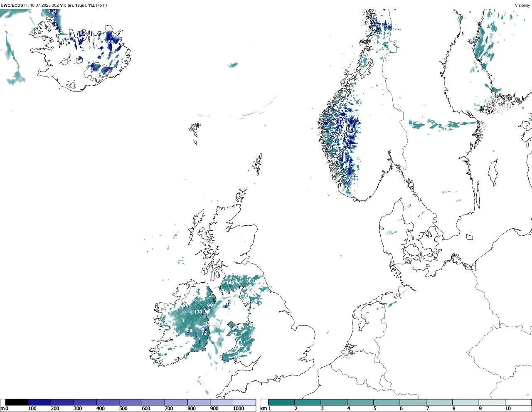This screenshot has height=412, width=532.
Task: Pick the 6–7 km legend swatch
Action: tap(413, 402)
